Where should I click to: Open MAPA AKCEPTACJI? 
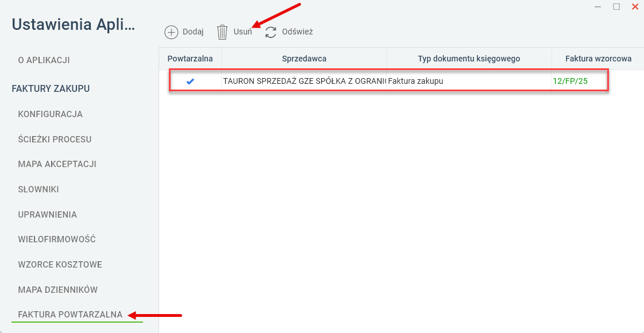[57, 164]
